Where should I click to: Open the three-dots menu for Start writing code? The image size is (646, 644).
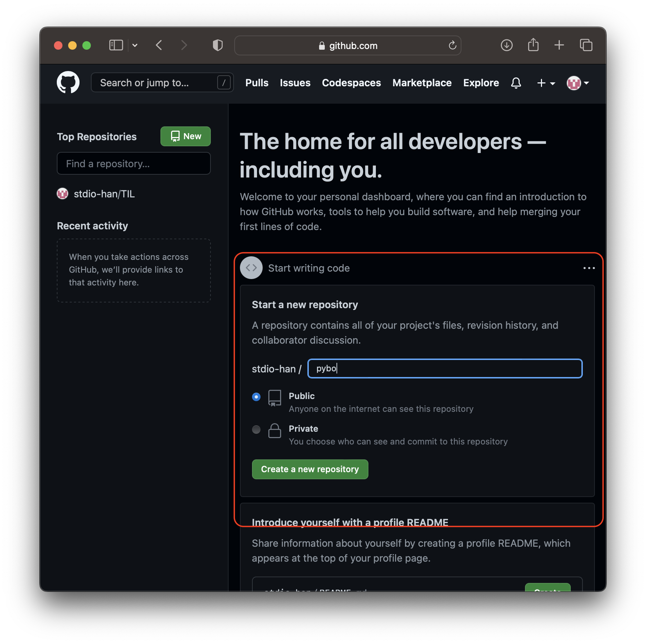point(589,268)
